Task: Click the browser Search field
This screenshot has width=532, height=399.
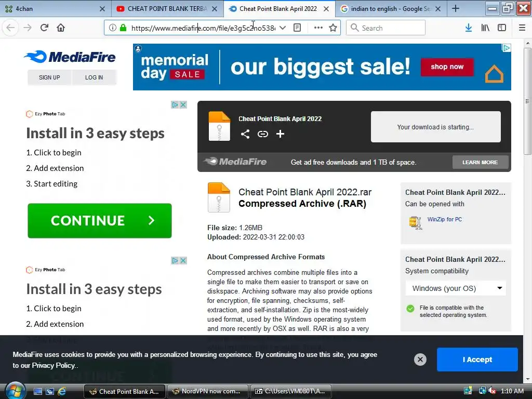Action: click(x=386, y=28)
